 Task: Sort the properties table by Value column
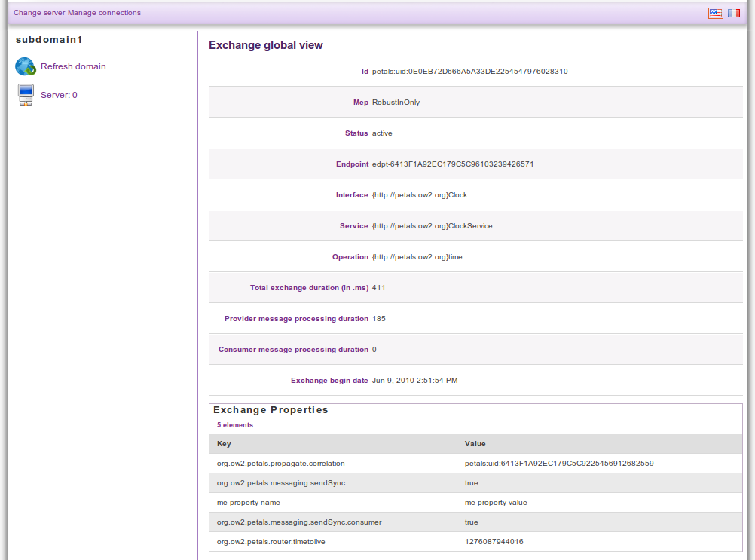(x=475, y=444)
